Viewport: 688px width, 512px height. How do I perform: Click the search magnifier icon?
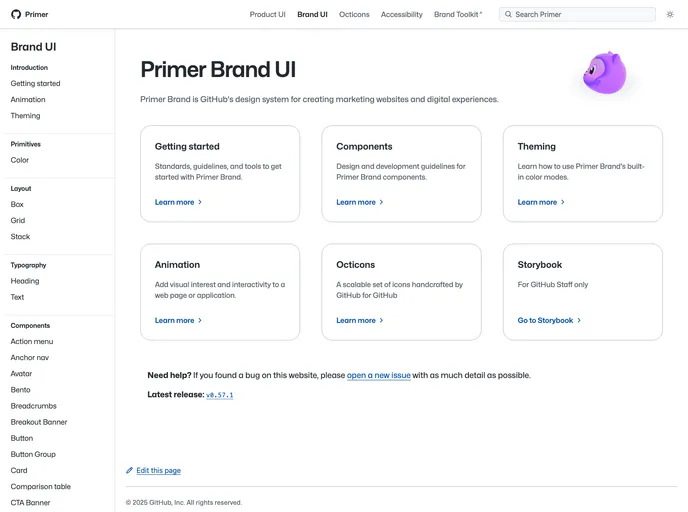(508, 14)
